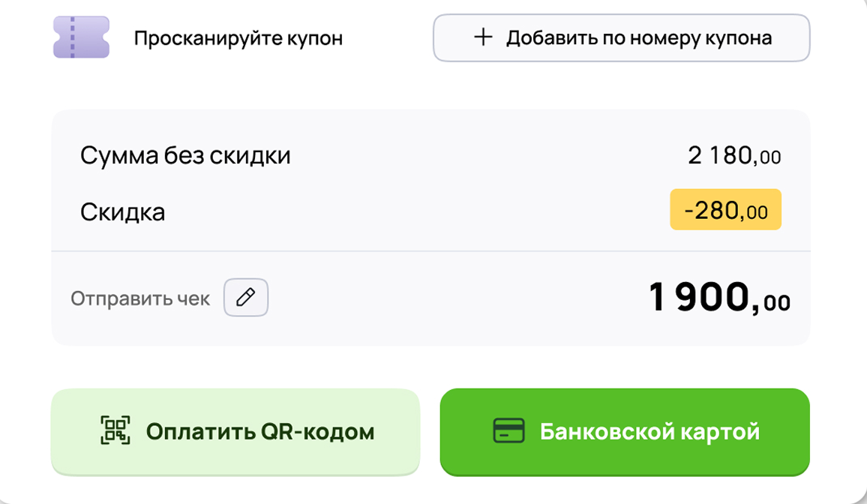
Task: Click the "Скидка" row label
Action: [x=122, y=211]
